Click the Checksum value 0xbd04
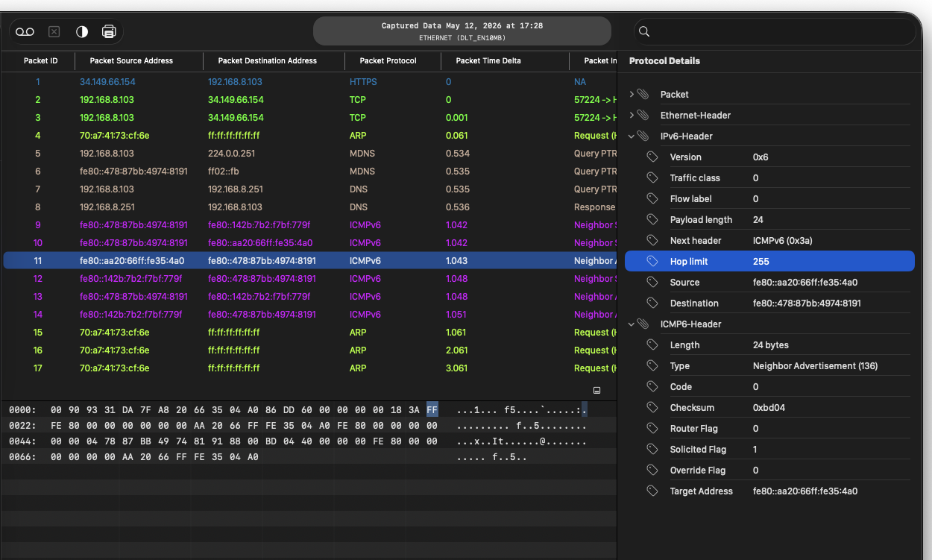The height and width of the screenshot is (560, 932). click(x=769, y=408)
